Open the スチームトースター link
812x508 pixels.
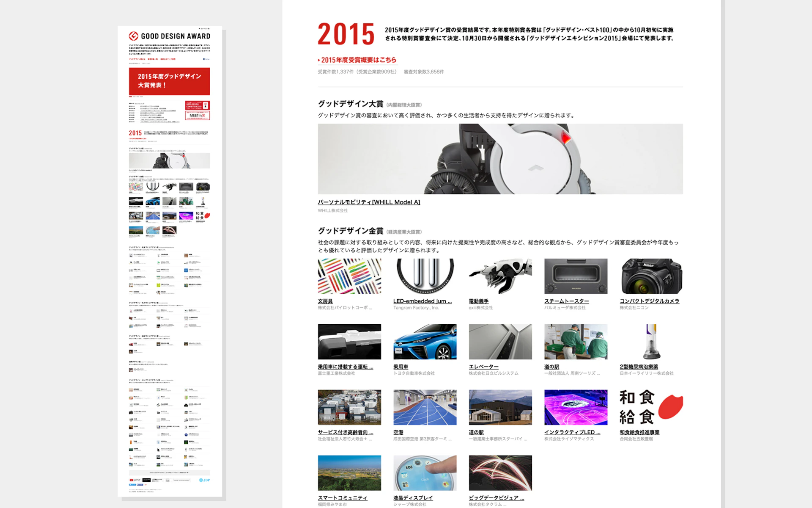coord(566,301)
